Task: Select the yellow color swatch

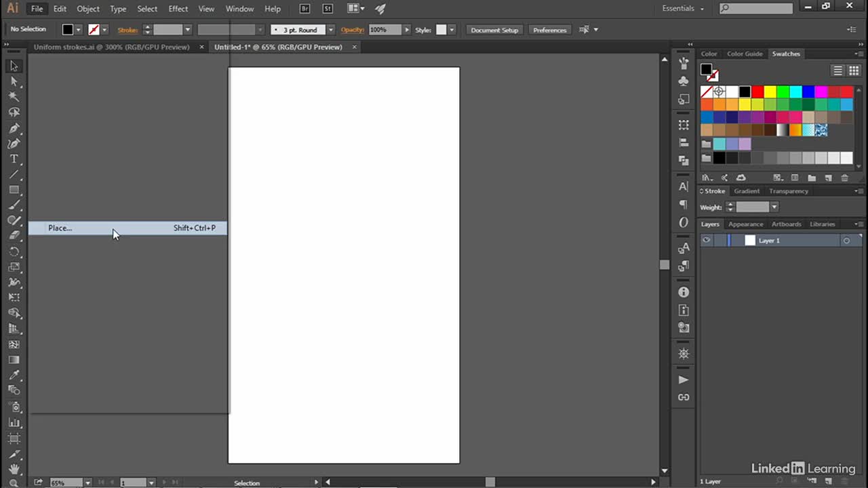Action: pos(770,91)
